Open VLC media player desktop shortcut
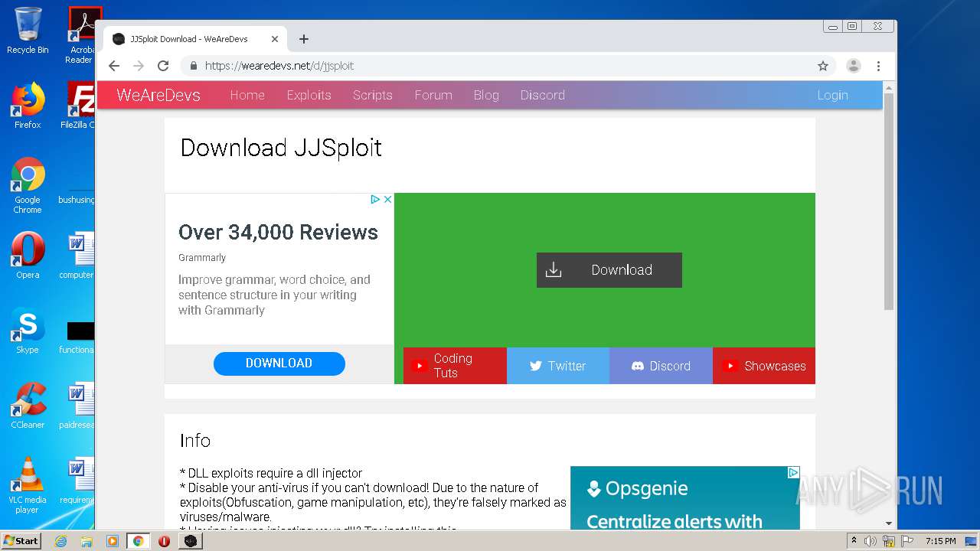The image size is (980, 551). coord(28,485)
